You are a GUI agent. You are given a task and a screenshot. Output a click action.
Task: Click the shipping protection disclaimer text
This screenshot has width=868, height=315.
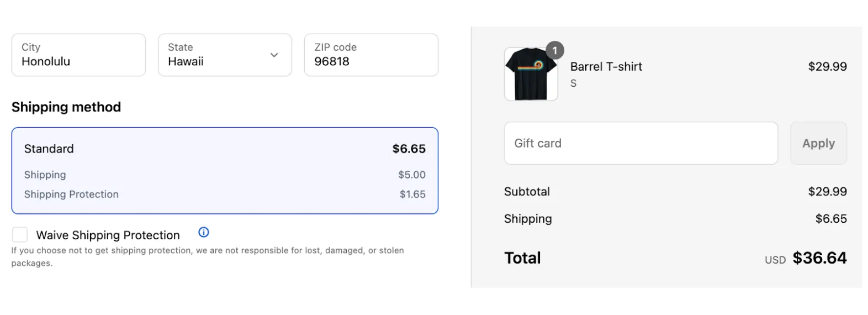coord(207,256)
